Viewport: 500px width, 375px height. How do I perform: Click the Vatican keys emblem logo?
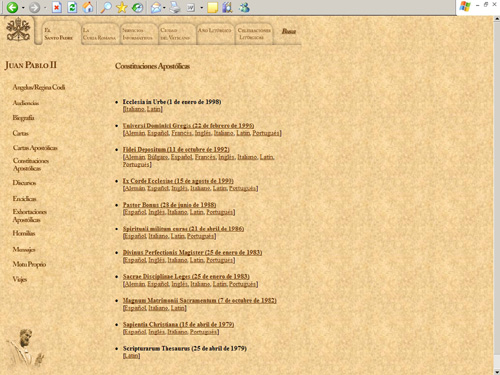click(18, 30)
